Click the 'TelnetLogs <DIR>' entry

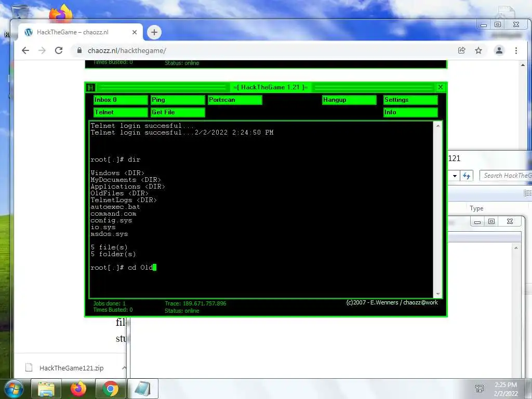coord(124,200)
